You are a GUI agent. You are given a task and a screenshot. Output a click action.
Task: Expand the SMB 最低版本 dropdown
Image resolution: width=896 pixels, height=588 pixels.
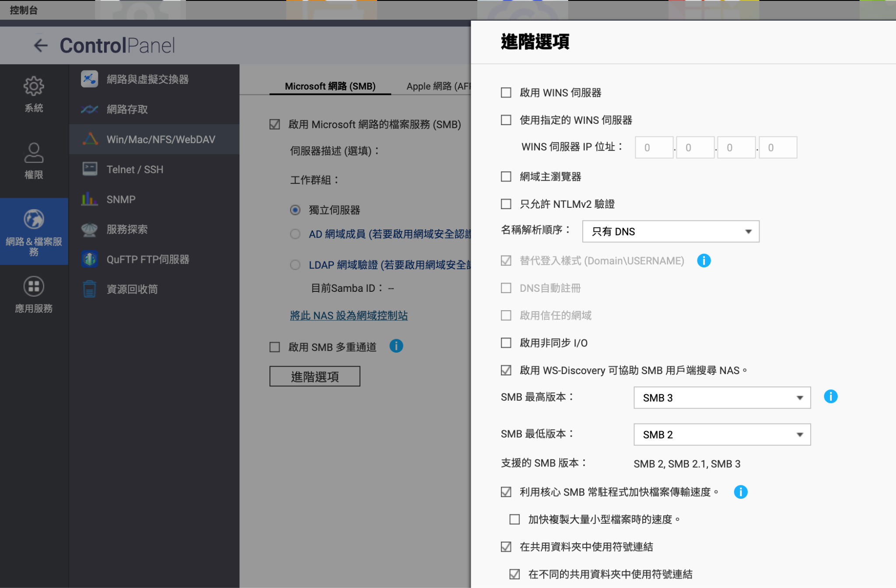click(x=721, y=434)
